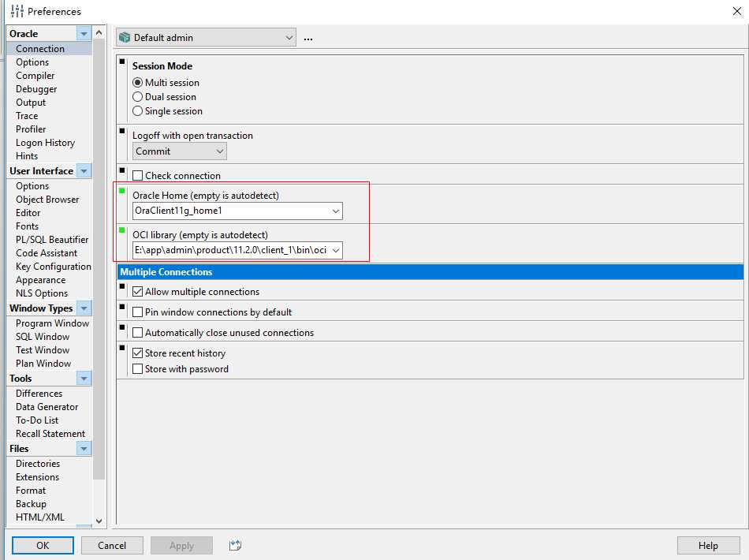
Task: Enable Automatically close unused connections
Action: 137,333
